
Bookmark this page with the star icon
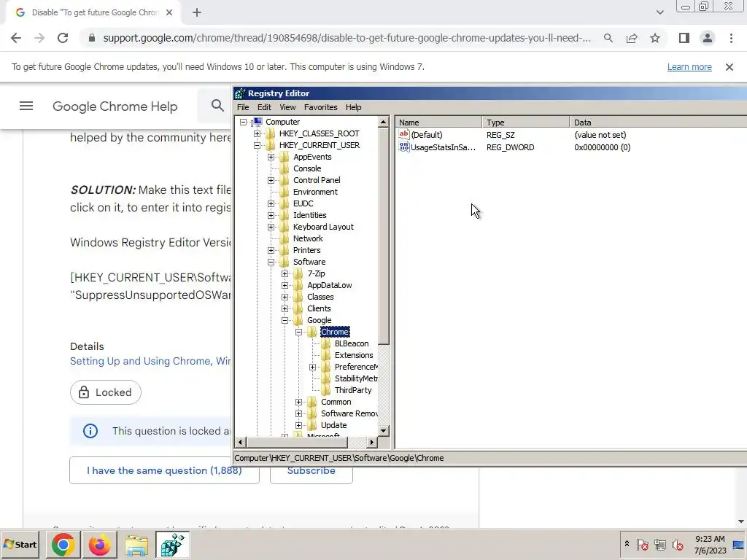tap(655, 38)
